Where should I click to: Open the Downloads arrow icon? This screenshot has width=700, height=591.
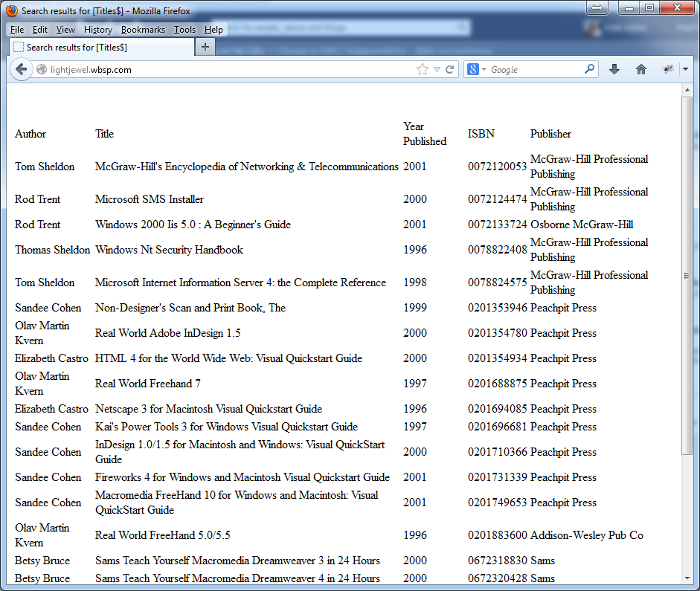pyautogui.click(x=614, y=69)
